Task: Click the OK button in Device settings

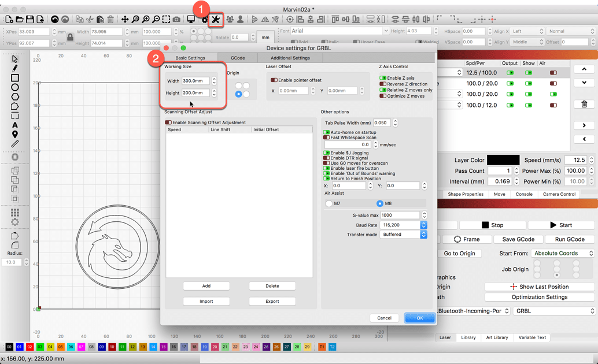Action: coord(419,318)
